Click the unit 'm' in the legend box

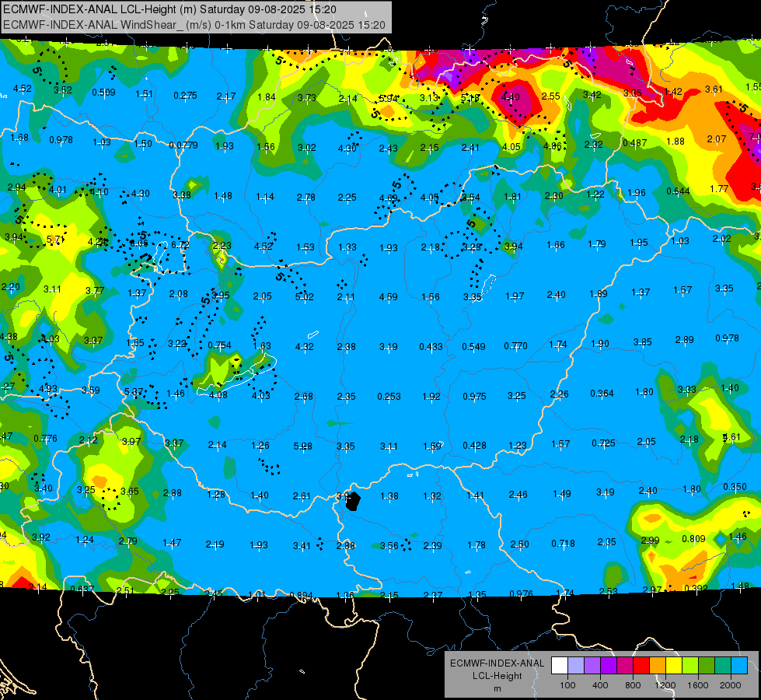coord(497,689)
